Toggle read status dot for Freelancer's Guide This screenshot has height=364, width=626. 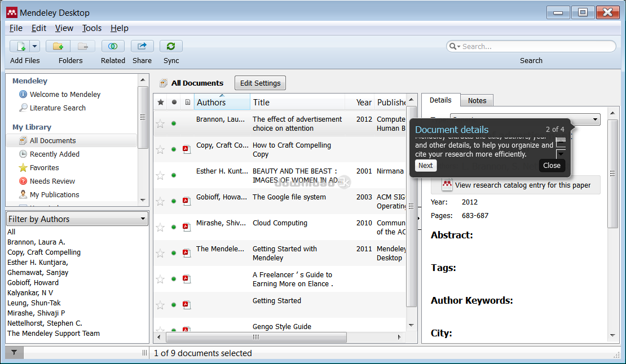(174, 279)
